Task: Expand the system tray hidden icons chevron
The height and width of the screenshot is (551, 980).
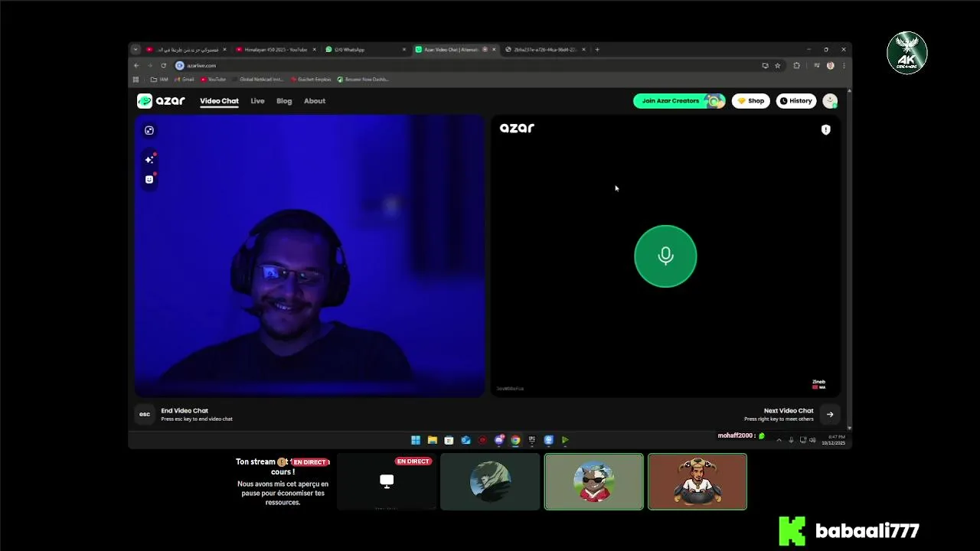Action: tap(779, 440)
